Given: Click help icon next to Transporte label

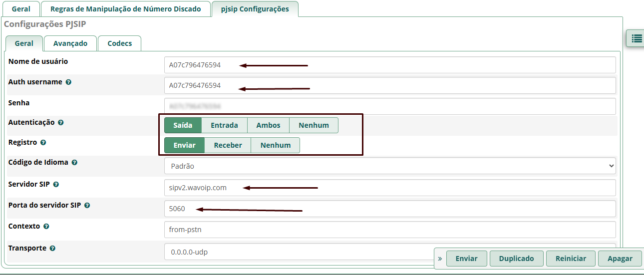Looking at the screenshot, I should (52, 248).
